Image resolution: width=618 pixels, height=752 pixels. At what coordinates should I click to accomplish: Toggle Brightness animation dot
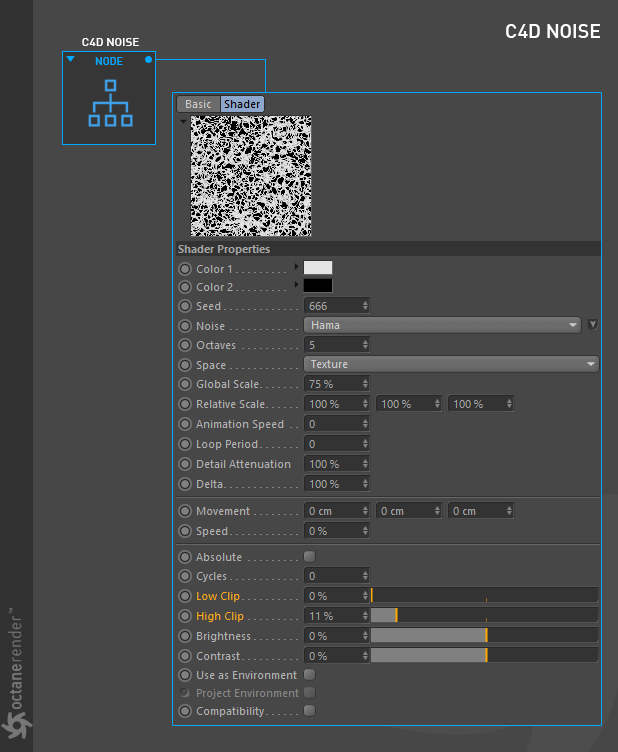click(x=185, y=636)
